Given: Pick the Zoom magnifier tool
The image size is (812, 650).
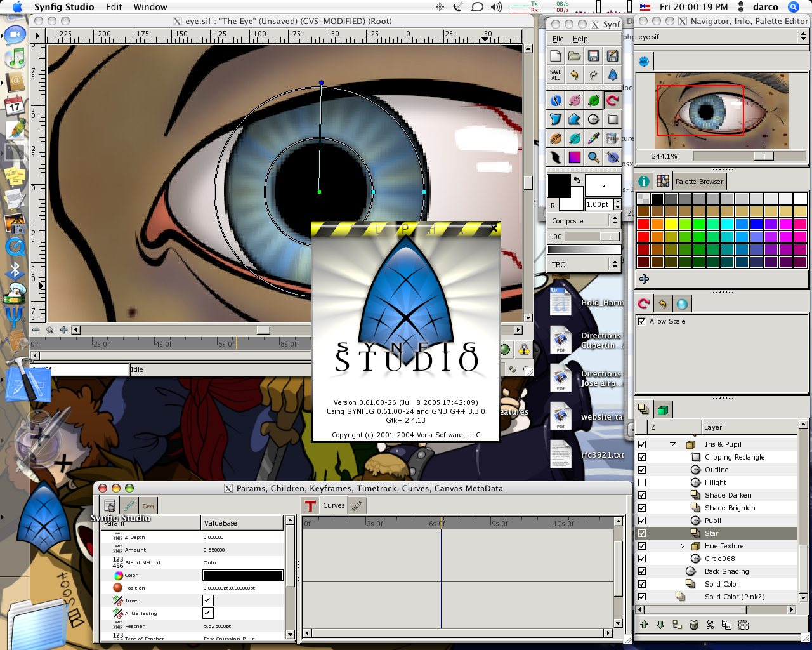Looking at the screenshot, I should click(x=593, y=157).
